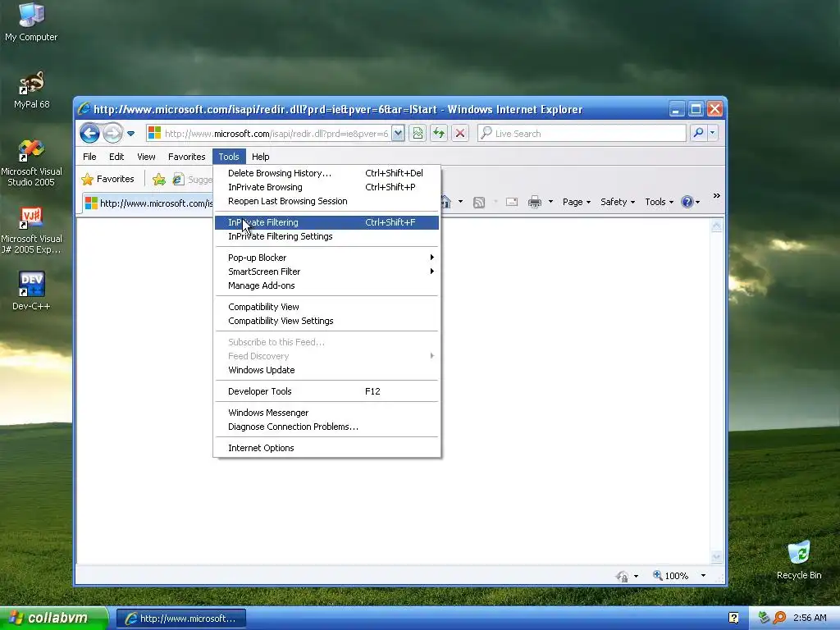840x630 pixels.
Task: Choose Reopen Last Browsing Session
Action: tap(326, 201)
